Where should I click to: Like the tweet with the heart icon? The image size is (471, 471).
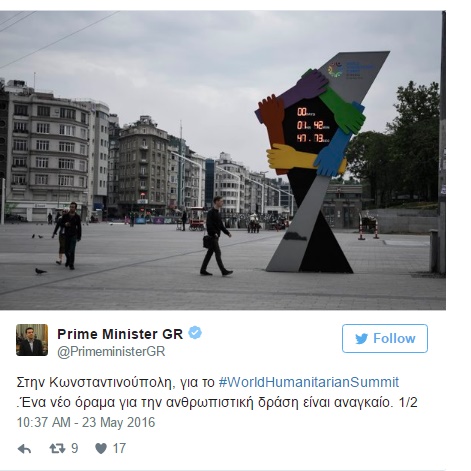coord(101,449)
